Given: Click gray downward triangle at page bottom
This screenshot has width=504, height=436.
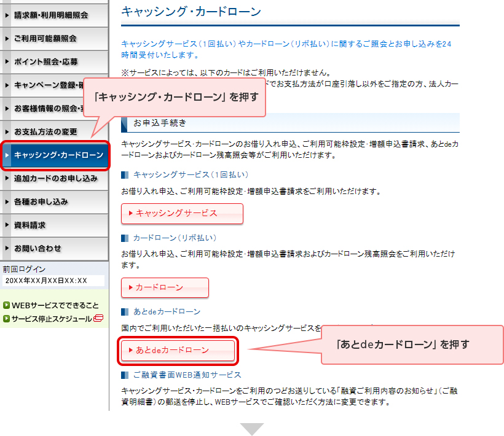Looking at the screenshot, I should coord(251,429).
